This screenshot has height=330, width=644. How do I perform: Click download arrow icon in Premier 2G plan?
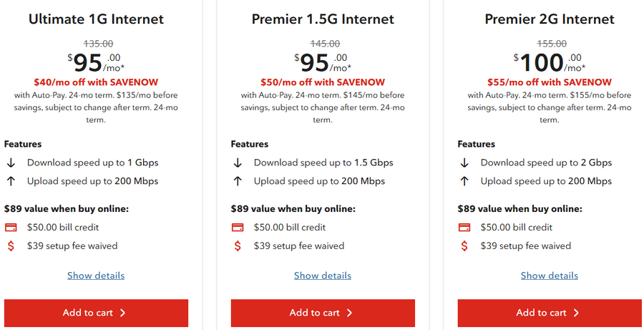pyautogui.click(x=464, y=162)
